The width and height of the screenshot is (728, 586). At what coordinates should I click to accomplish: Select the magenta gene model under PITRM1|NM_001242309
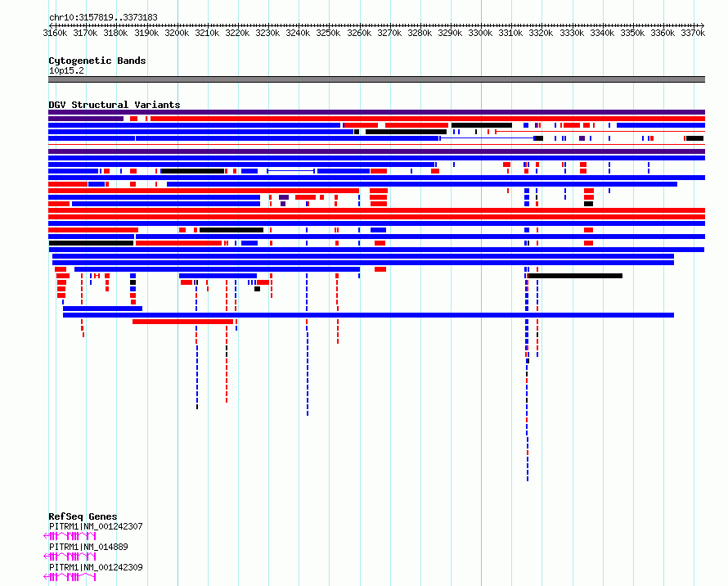click(70, 577)
